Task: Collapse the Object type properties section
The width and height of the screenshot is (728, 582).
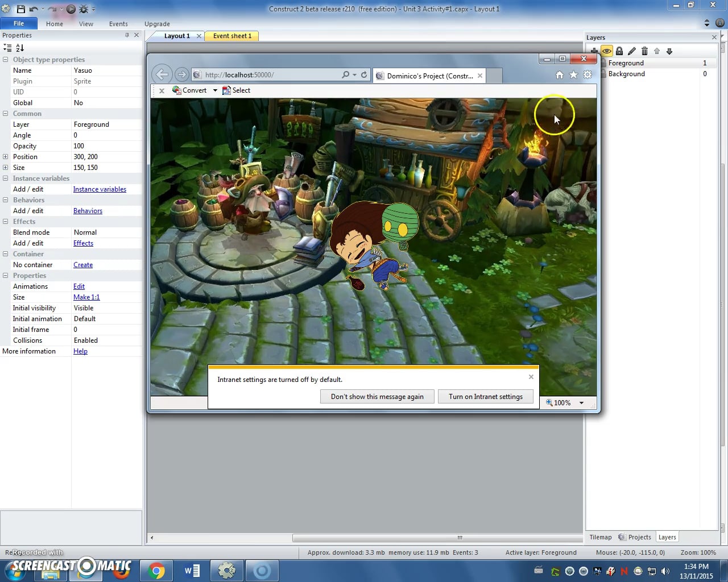Action: (x=6, y=60)
